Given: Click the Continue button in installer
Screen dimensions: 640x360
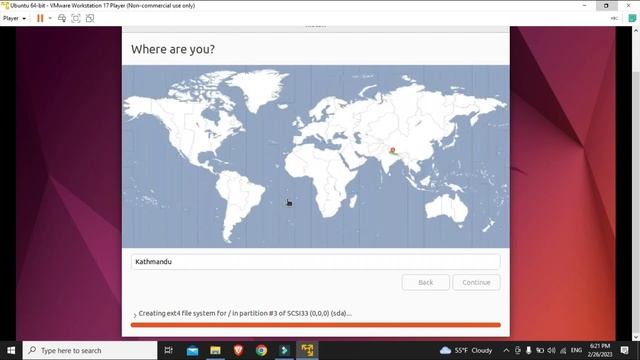Looking at the screenshot, I should click(476, 282).
